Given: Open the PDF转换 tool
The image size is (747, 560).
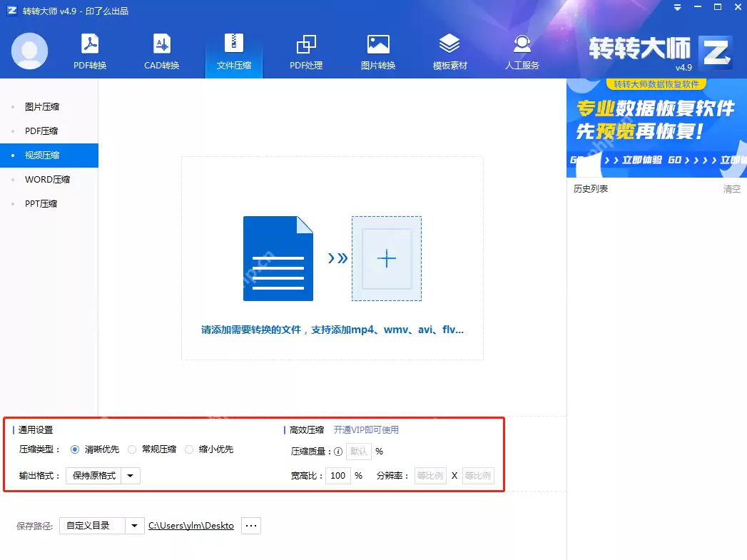Looking at the screenshot, I should pos(88,50).
